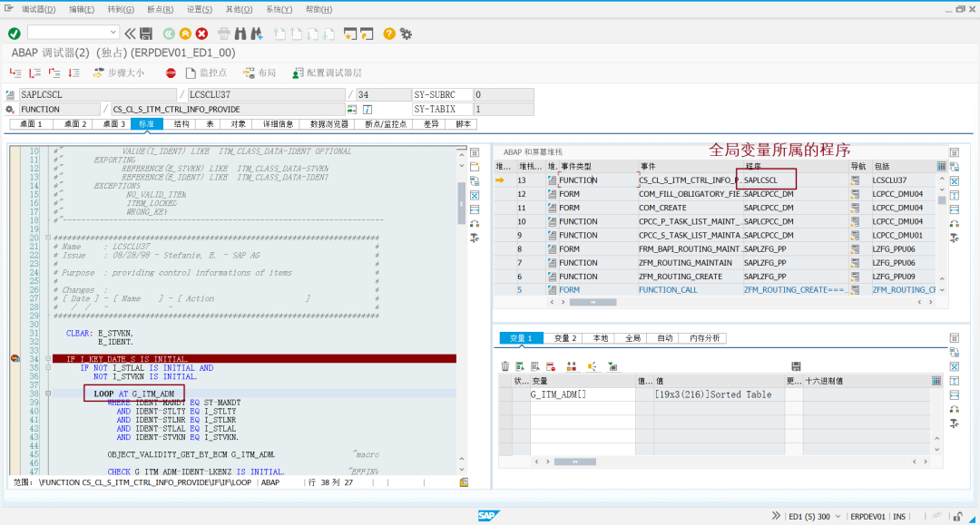The height and width of the screenshot is (525, 980).
Task: Click the 步骤大小 button
Action: 120,73
